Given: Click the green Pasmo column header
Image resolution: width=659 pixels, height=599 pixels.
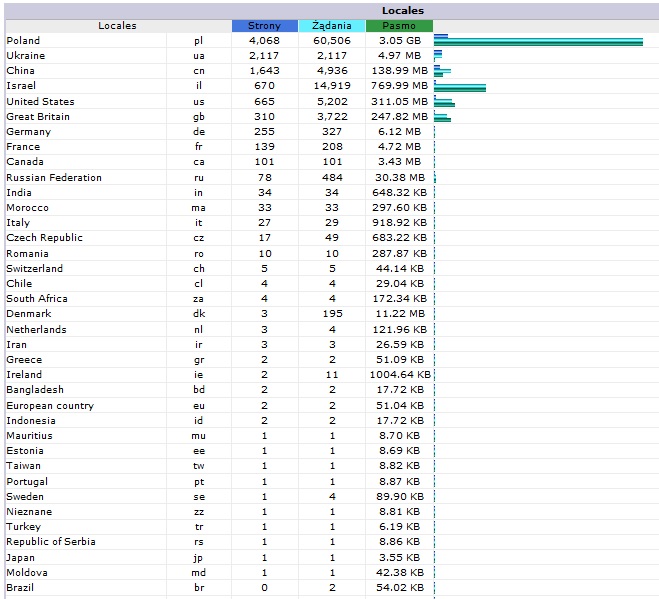Looking at the screenshot, I should 399,25.
